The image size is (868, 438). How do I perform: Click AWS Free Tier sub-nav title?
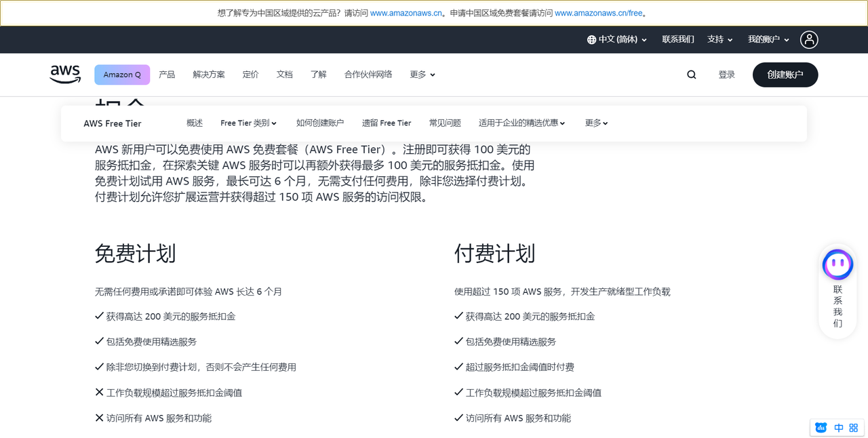coord(113,123)
